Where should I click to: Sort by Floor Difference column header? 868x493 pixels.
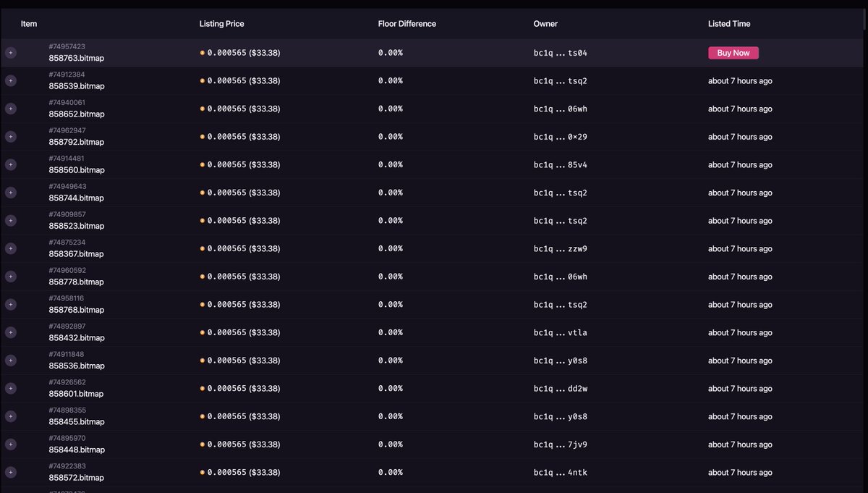[407, 24]
